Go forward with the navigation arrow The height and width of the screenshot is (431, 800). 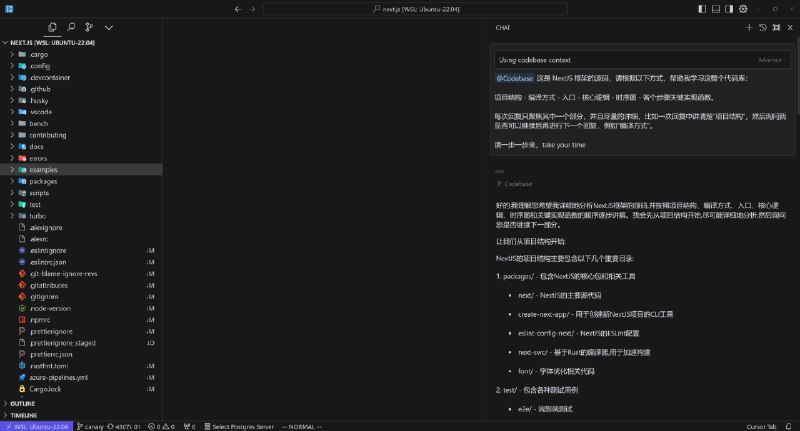pyautogui.click(x=252, y=9)
